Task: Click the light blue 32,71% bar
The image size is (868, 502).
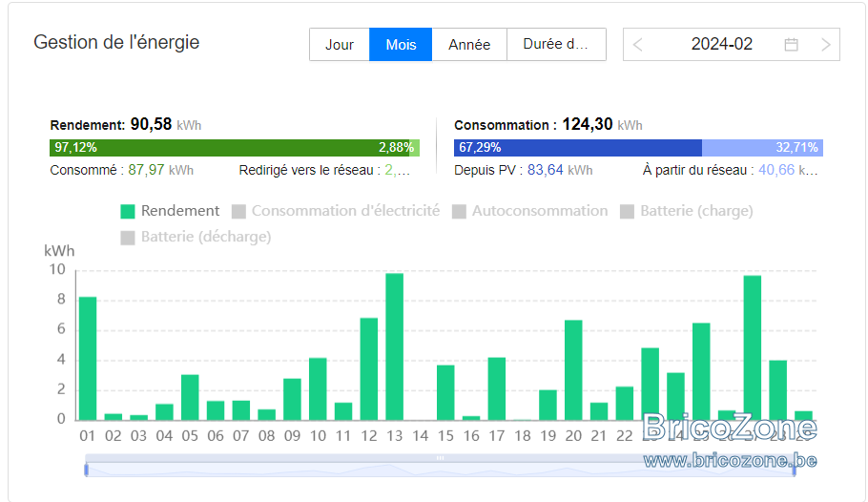Action: pos(762,148)
